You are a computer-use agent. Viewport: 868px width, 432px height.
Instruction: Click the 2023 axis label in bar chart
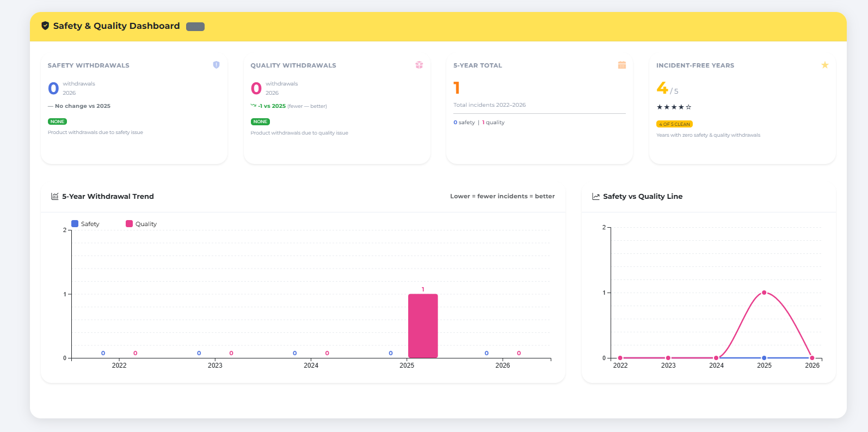pos(215,366)
